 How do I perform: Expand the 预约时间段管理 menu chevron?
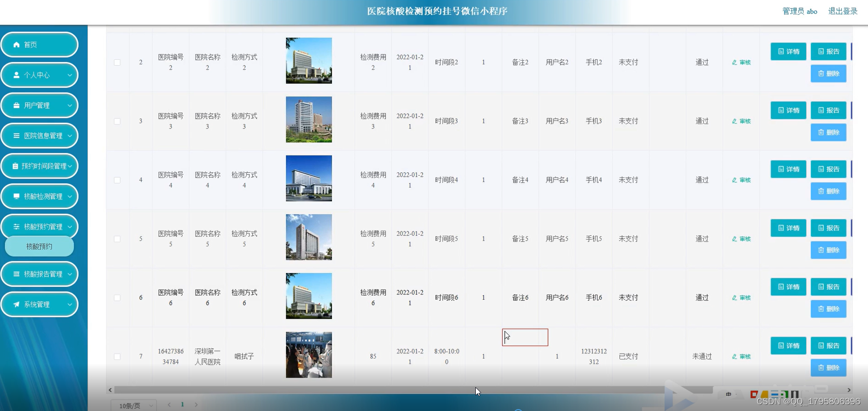[70, 166]
